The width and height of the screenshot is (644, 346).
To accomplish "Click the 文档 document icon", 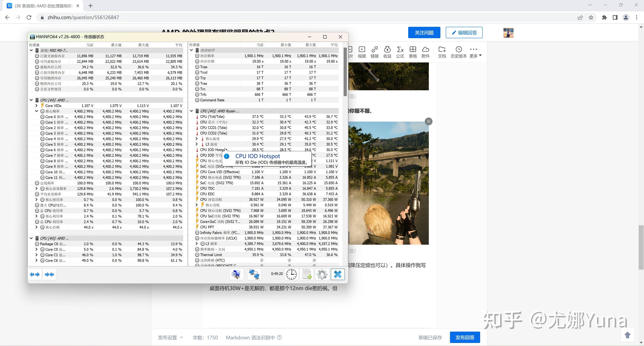I will point(442,52).
